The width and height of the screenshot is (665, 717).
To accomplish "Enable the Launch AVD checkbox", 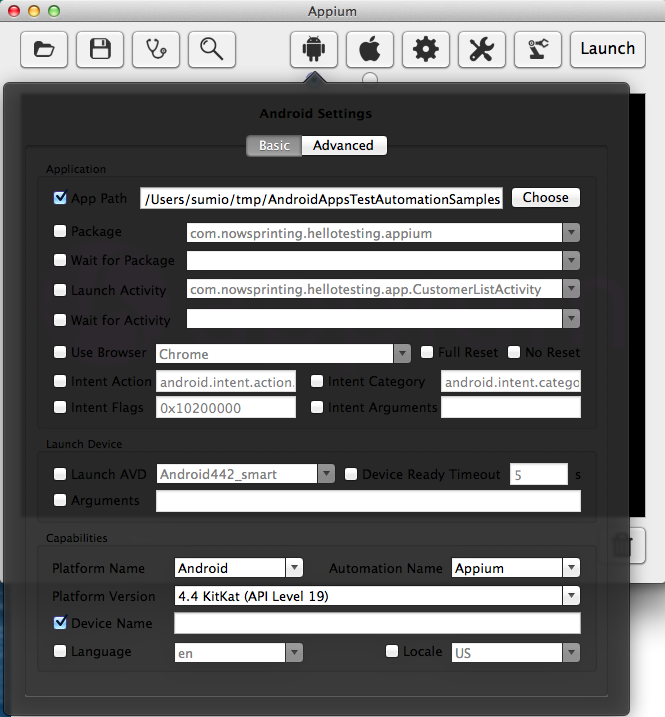I will [x=60, y=474].
